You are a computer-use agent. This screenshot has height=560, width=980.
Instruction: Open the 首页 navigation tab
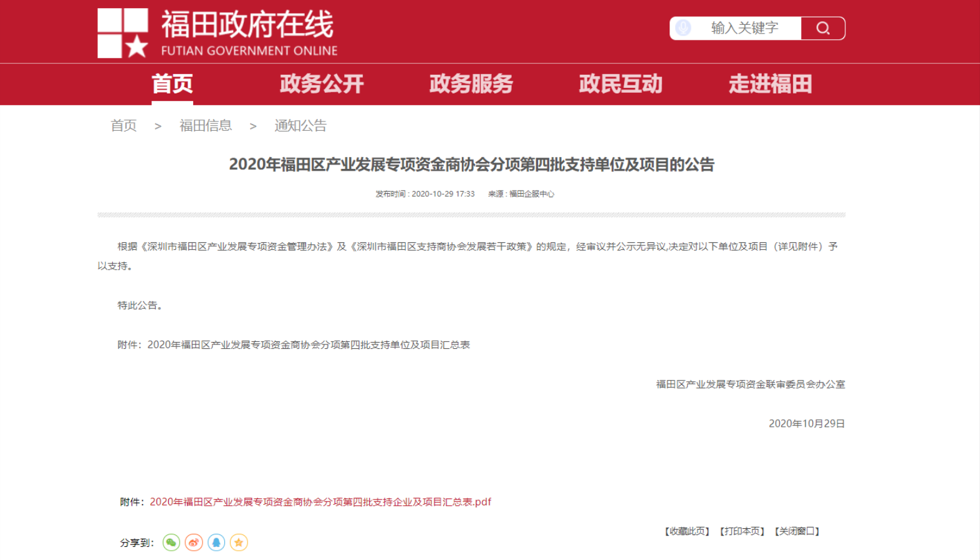coord(172,84)
